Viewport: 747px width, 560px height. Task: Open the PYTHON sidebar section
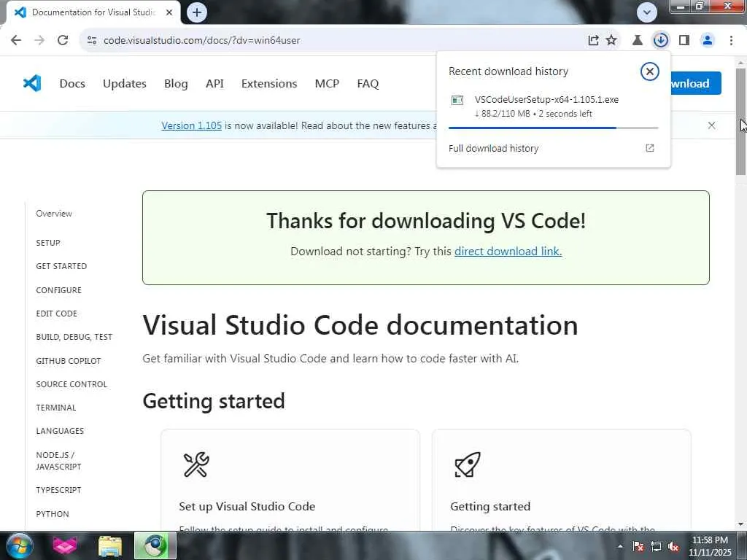pos(53,513)
